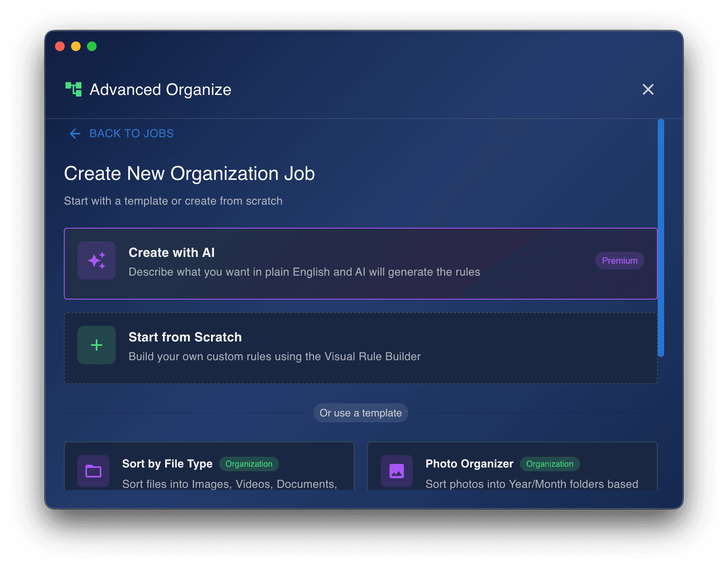
Task: Click the green plus Start from Scratch icon
Action: tap(96, 345)
